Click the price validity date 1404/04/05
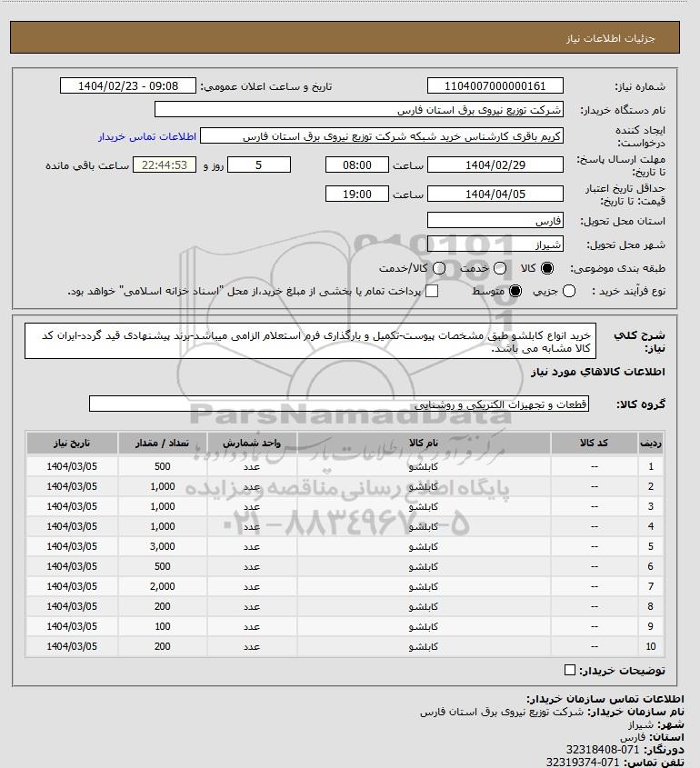 (495, 194)
